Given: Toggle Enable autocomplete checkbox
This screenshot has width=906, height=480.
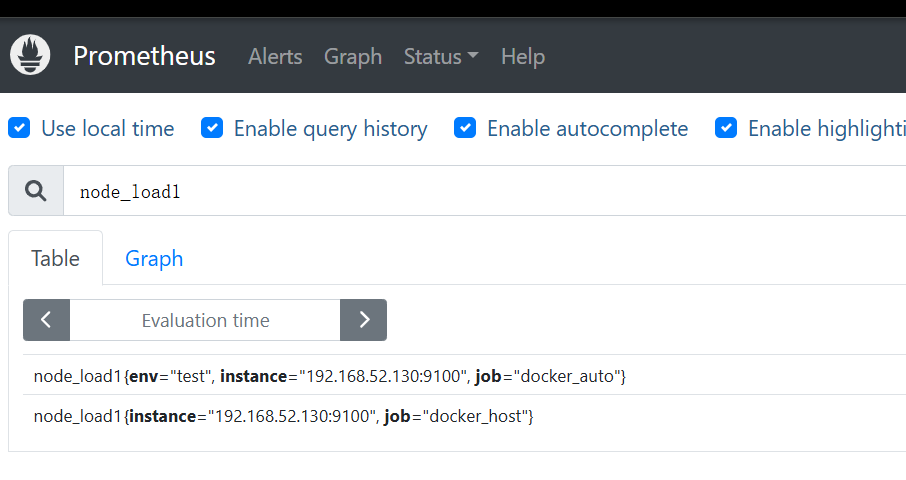Looking at the screenshot, I should click(465, 128).
